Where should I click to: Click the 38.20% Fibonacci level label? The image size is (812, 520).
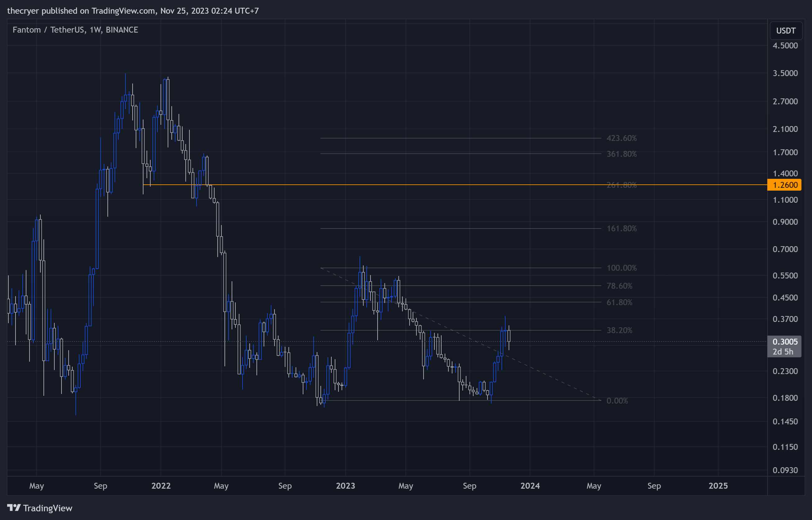619,331
